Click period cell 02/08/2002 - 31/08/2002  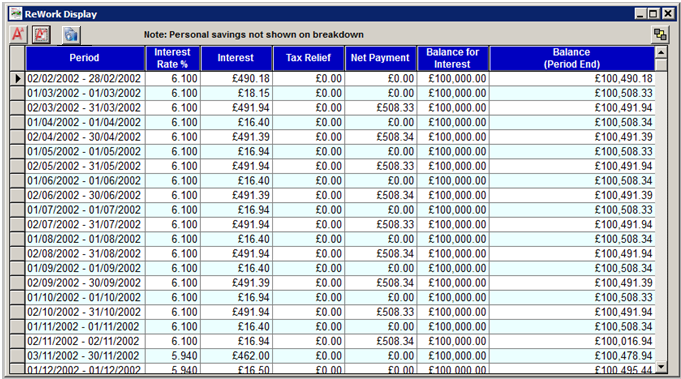pos(85,254)
